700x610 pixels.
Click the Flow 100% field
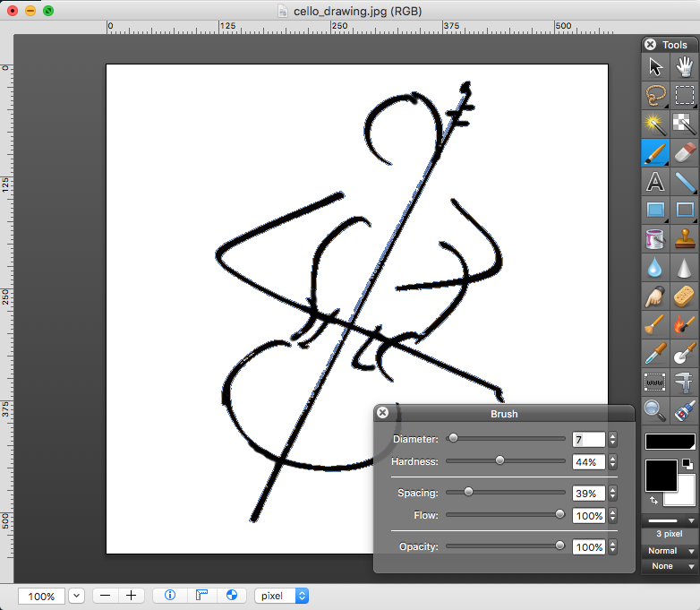pyautogui.click(x=588, y=515)
